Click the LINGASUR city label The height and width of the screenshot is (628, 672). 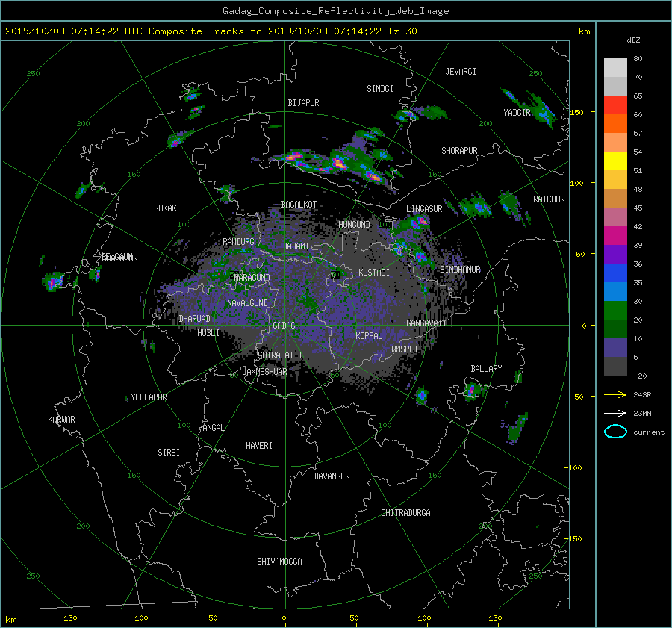click(x=424, y=209)
